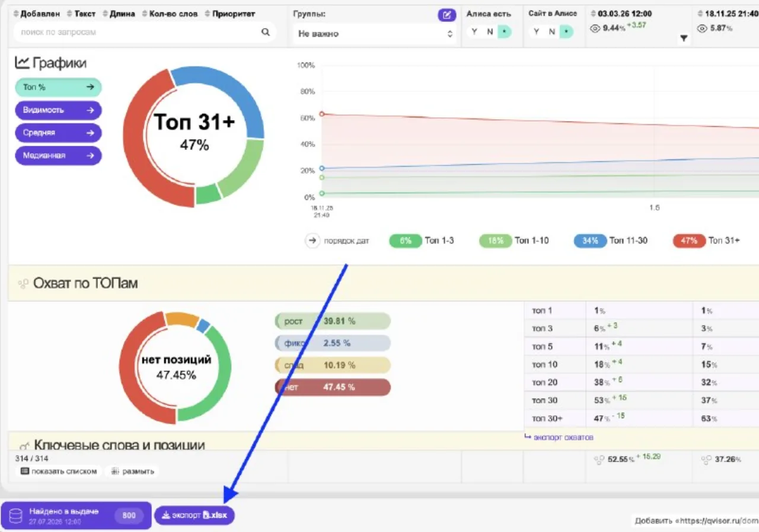Screen dimensions: 759x532
Task: Sort the list by «Добавлен» column
Action: [x=36, y=14]
